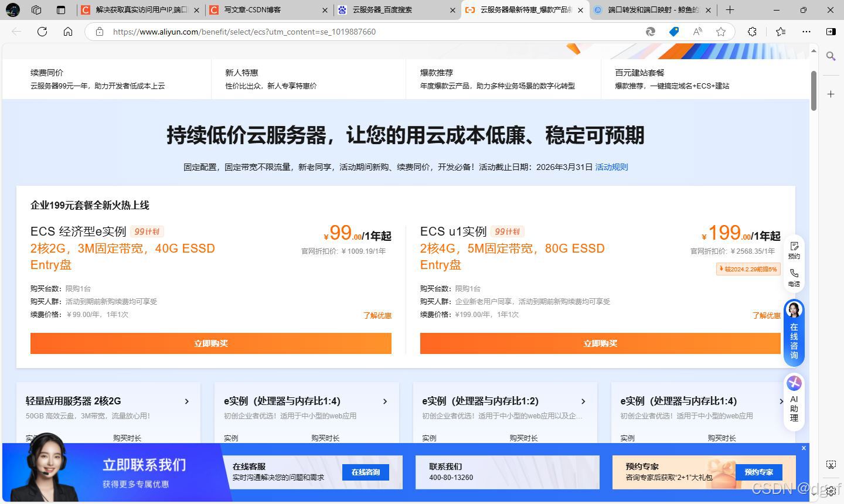The width and height of the screenshot is (844, 504).
Task: Click 立即购买 under ECS u1实例
Action: point(600,343)
